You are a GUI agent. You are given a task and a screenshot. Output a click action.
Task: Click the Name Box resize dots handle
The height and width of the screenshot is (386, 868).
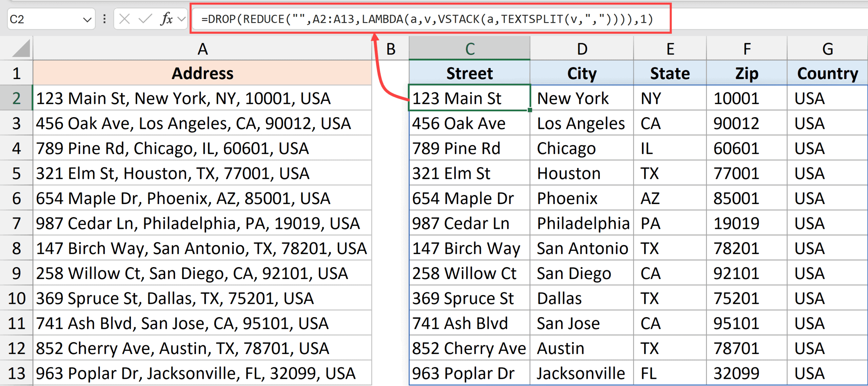coord(104,19)
